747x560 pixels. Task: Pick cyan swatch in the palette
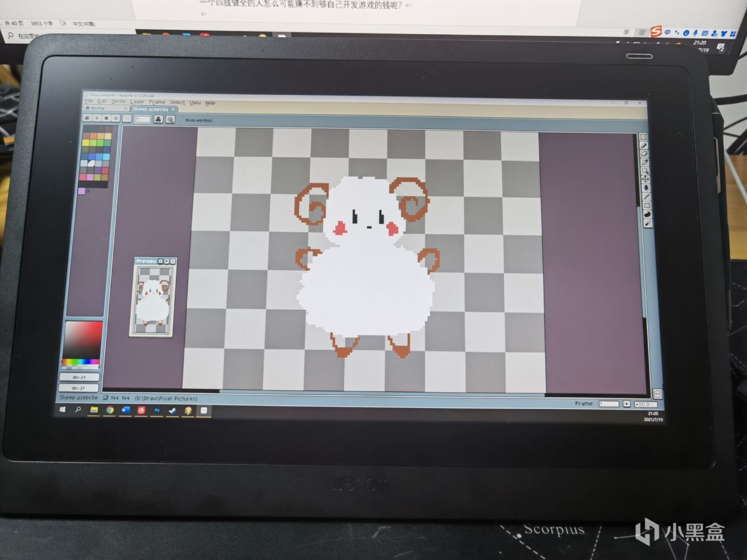(107, 157)
